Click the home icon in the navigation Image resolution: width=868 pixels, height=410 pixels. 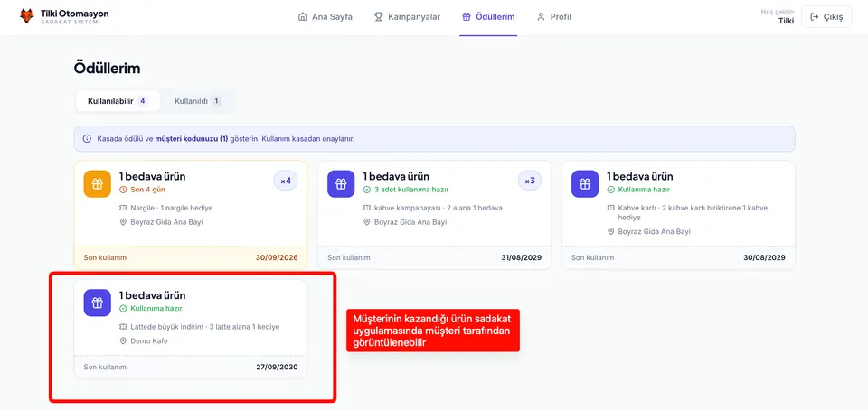tap(302, 16)
